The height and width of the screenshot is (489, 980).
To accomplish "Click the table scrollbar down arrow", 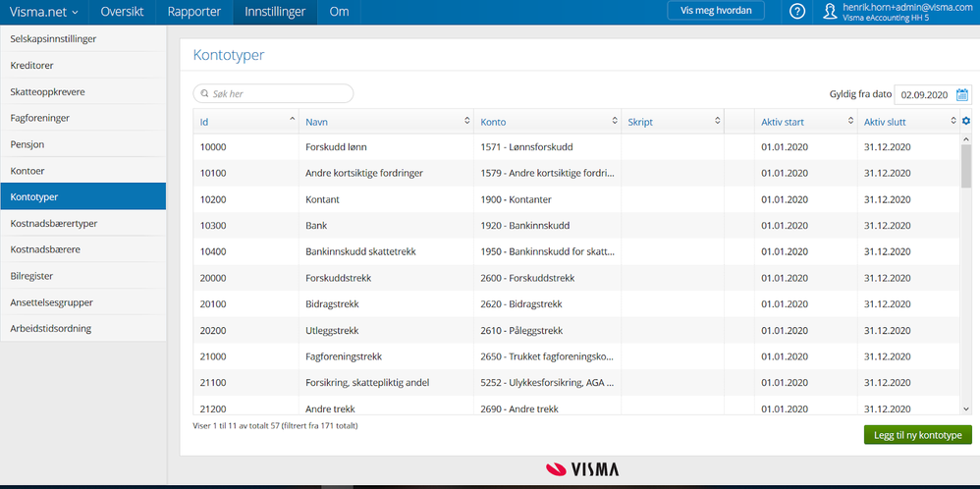I will click(x=966, y=408).
